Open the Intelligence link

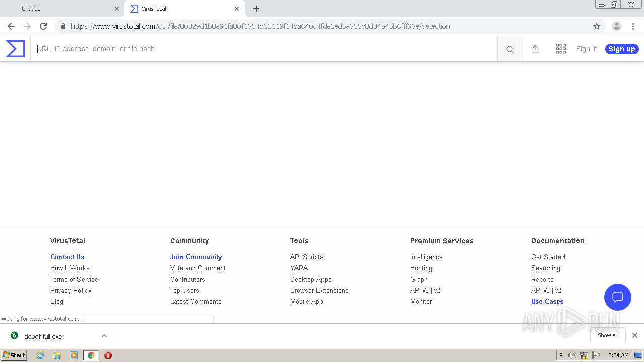point(426,257)
